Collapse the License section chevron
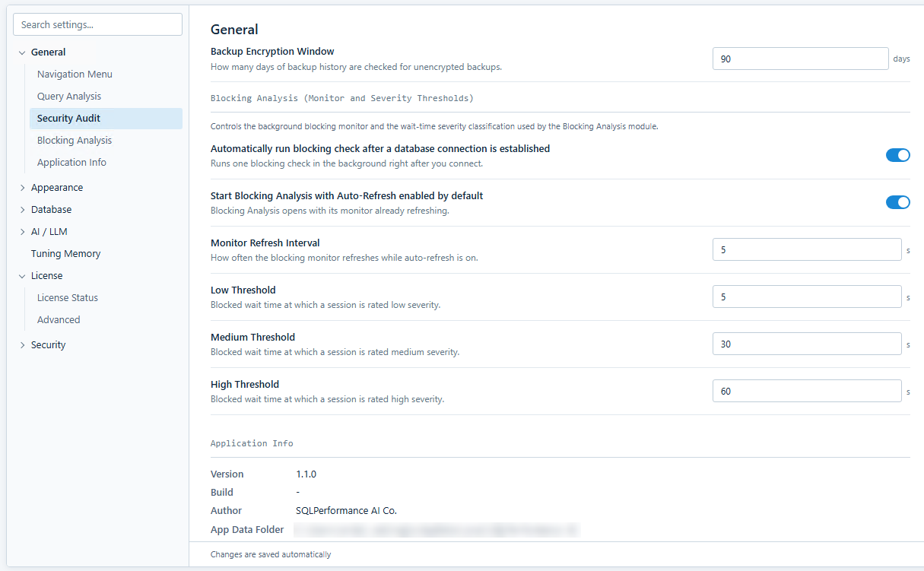The height and width of the screenshot is (571, 924). coord(22,276)
